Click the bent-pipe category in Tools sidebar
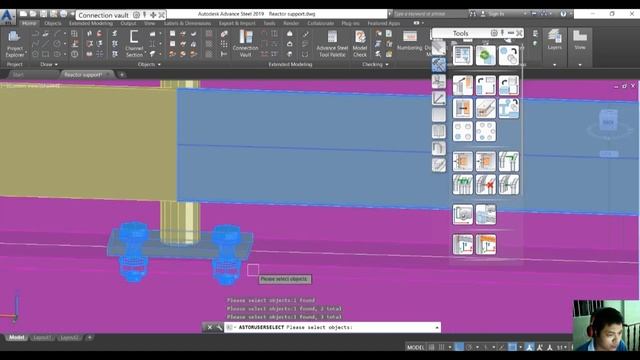Image resolution: width=640 pixels, height=360 pixels. 439,148
